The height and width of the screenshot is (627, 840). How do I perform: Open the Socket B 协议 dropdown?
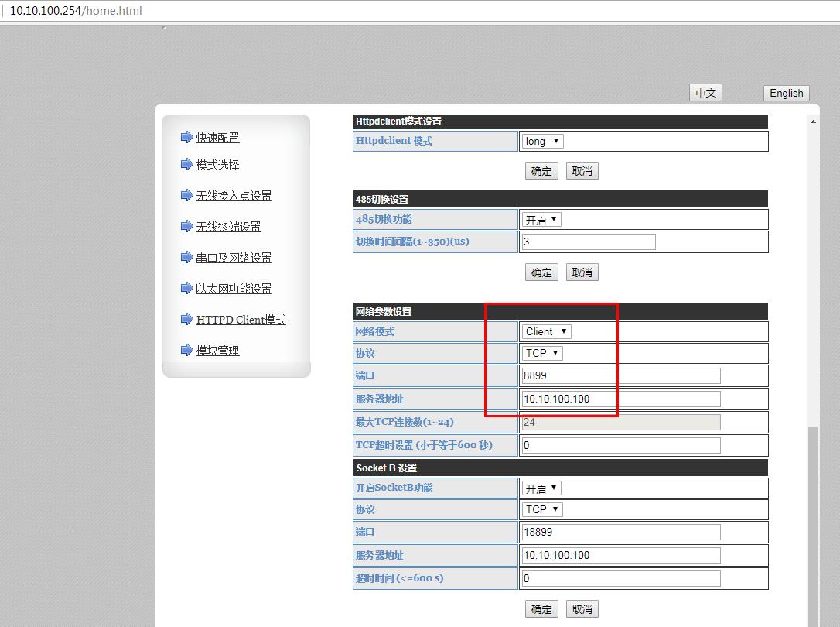tap(542, 509)
